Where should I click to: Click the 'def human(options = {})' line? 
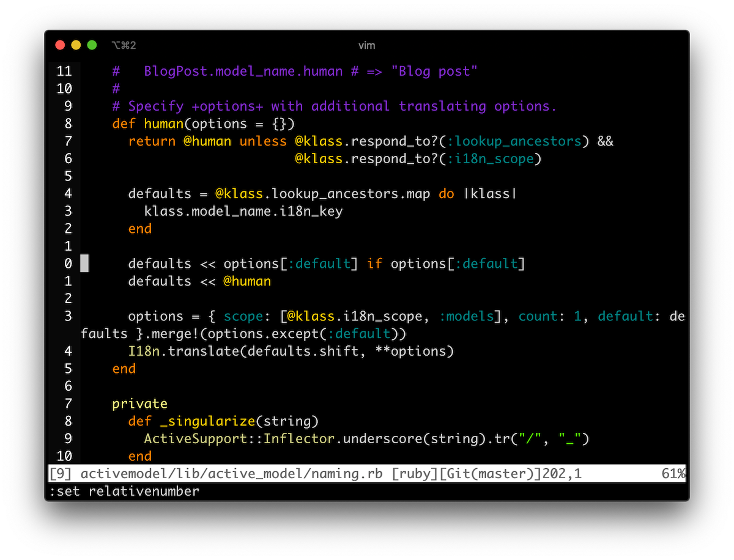(x=204, y=123)
